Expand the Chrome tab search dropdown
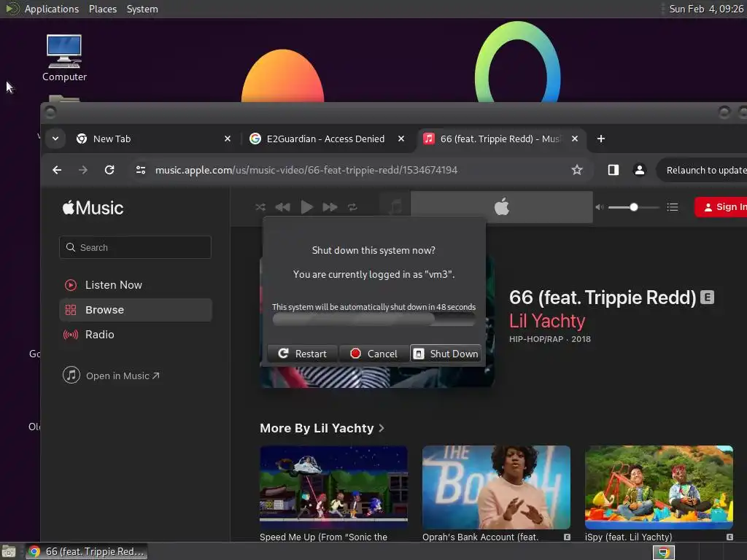The image size is (747, 560). (55, 139)
